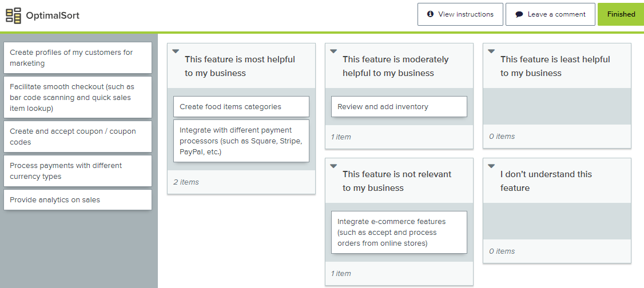Click the speech bubble comment icon
The height and width of the screenshot is (288, 644).
tap(519, 14)
